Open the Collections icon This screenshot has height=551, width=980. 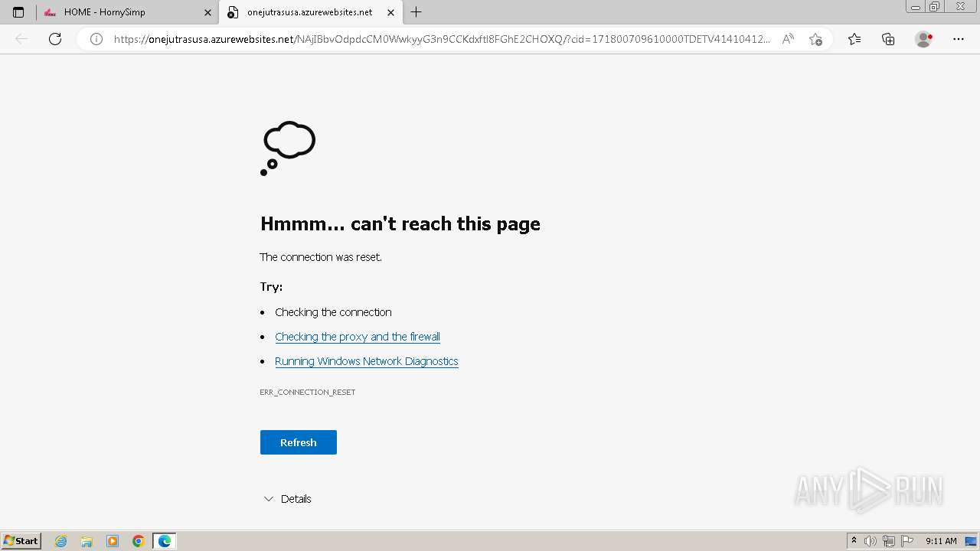click(x=888, y=39)
